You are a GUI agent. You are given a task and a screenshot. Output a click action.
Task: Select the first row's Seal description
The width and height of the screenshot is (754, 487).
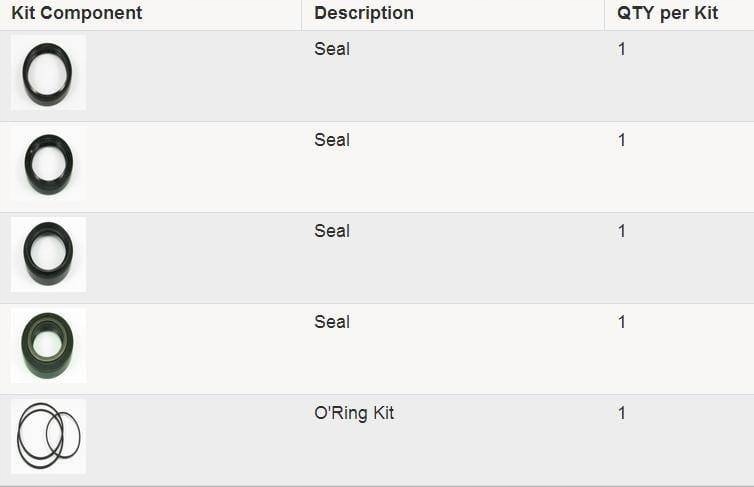tap(332, 49)
